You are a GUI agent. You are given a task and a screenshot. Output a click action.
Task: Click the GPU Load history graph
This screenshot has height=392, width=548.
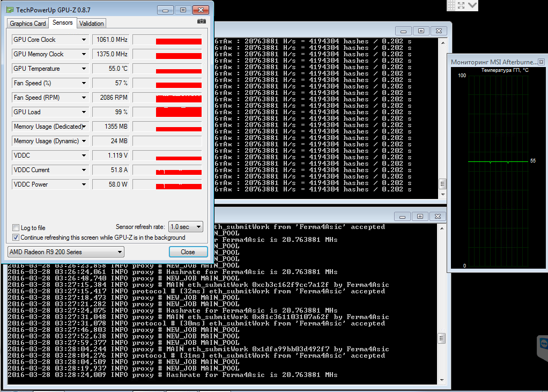[167, 112]
